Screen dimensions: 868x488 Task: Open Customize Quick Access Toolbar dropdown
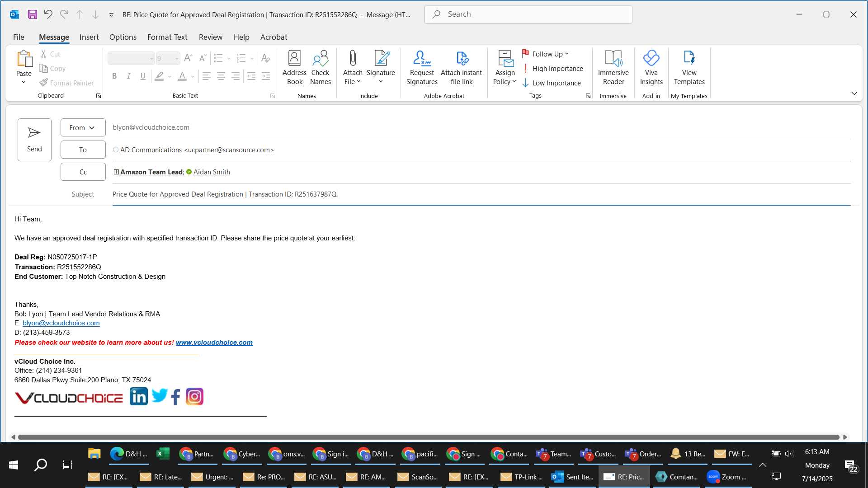(x=111, y=15)
